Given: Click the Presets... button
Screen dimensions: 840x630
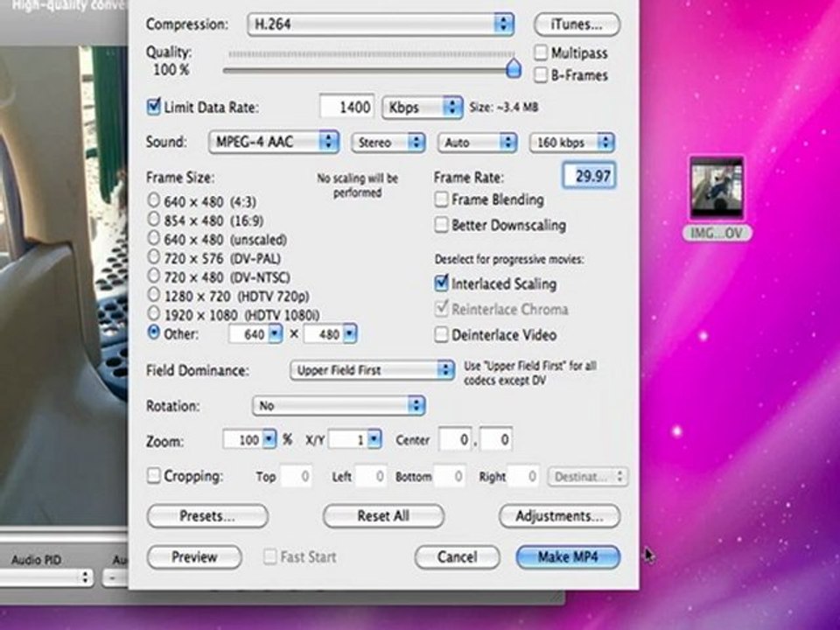Looking at the screenshot, I should pyautogui.click(x=207, y=516).
